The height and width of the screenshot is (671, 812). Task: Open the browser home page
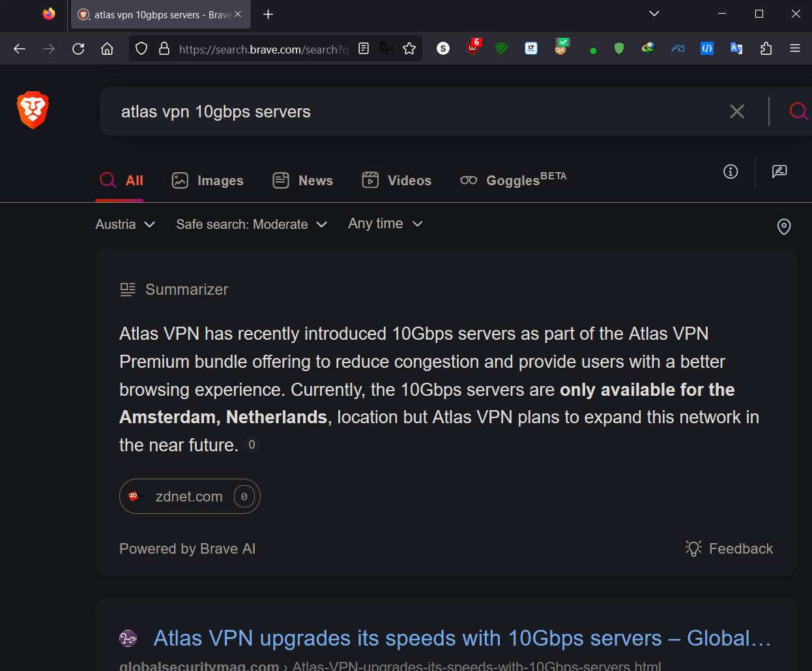coord(108,49)
